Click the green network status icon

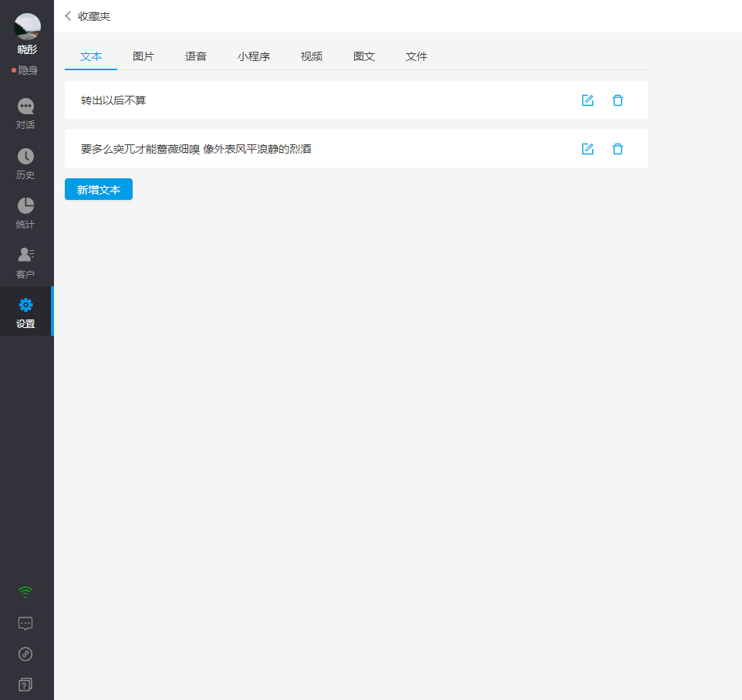click(x=25, y=592)
